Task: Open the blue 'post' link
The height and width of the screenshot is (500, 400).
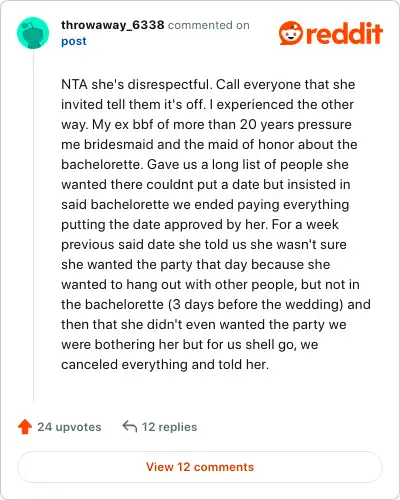Action: click(74, 41)
